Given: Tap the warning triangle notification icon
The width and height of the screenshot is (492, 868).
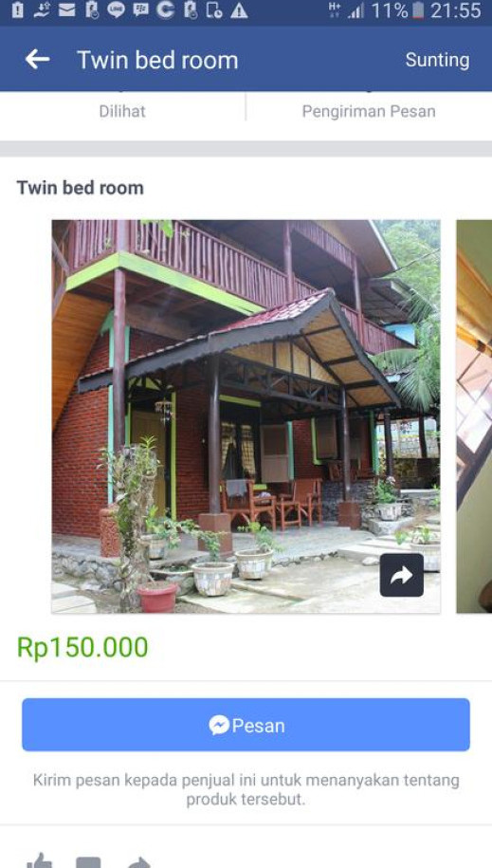Looking at the screenshot, I should tap(239, 10).
